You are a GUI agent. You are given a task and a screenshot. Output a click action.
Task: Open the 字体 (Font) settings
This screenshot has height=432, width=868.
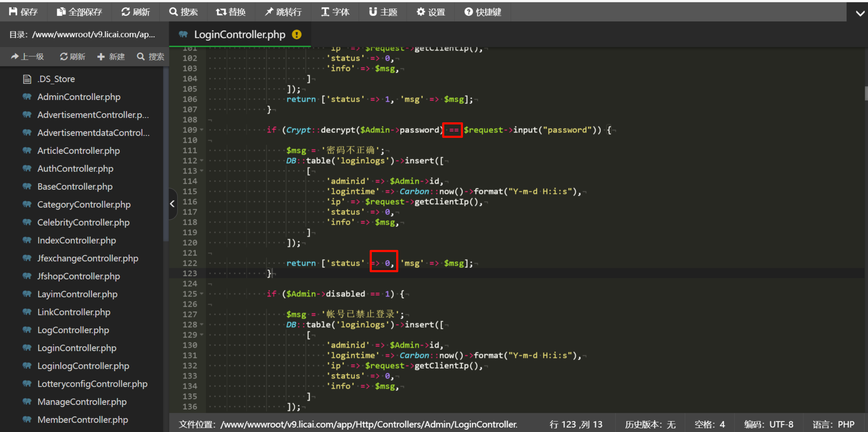pos(335,12)
